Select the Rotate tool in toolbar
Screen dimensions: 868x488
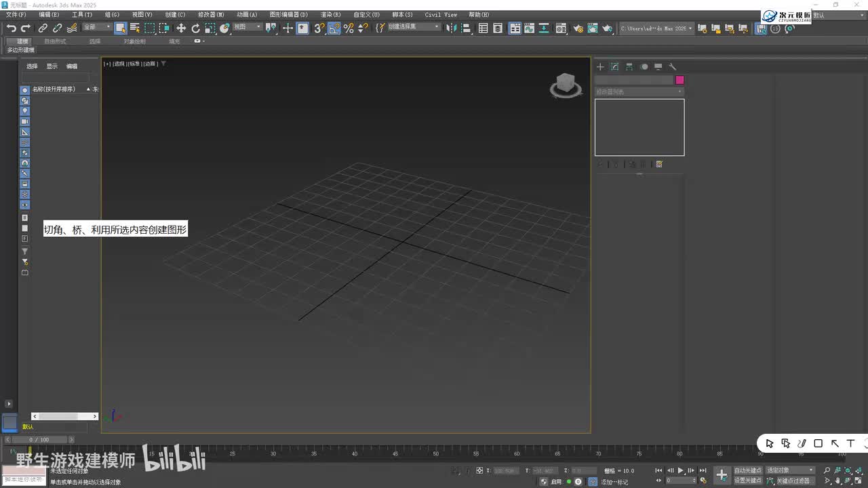[x=196, y=28]
